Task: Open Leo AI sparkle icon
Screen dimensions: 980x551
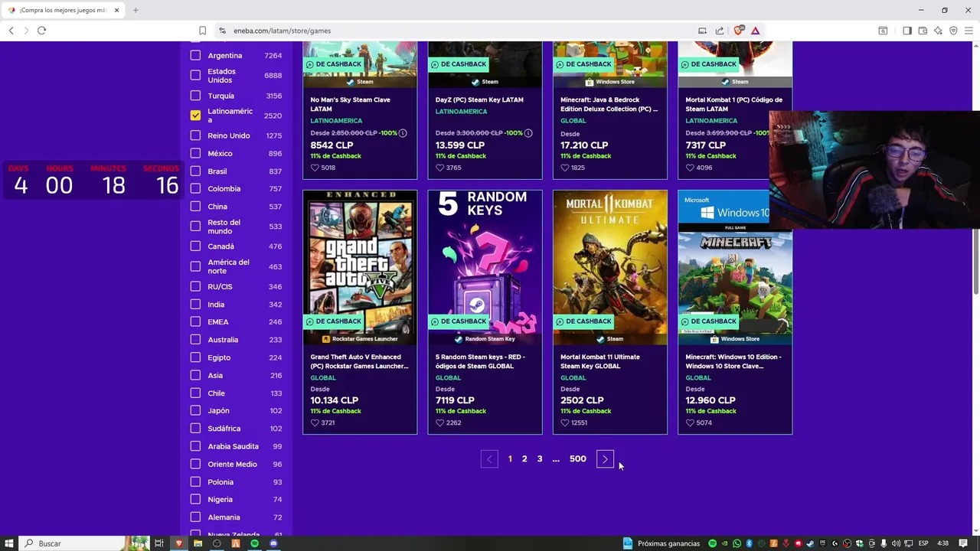Action: pos(938,31)
